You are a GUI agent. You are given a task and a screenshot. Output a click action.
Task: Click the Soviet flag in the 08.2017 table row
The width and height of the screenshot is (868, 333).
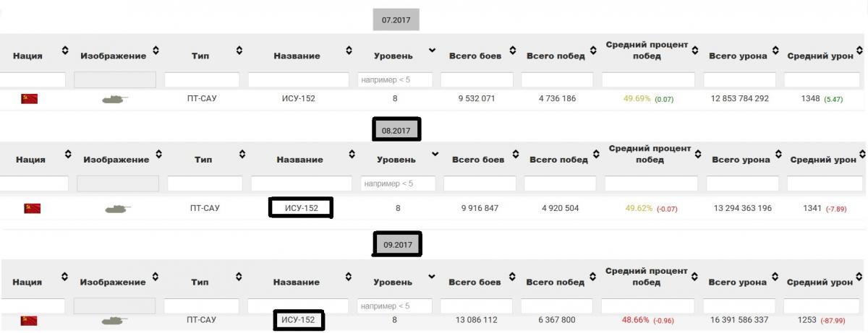[x=33, y=209]
